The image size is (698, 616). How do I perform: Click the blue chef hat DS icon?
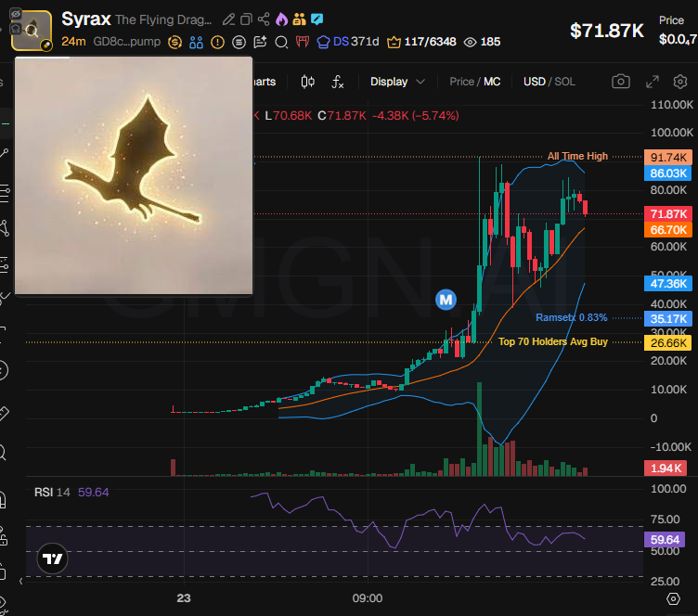(323, 43)
